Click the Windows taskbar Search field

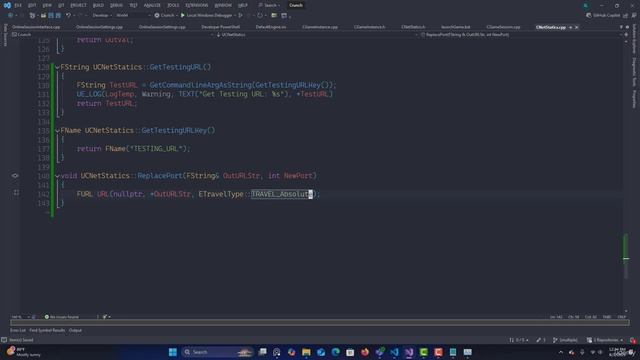217,352
